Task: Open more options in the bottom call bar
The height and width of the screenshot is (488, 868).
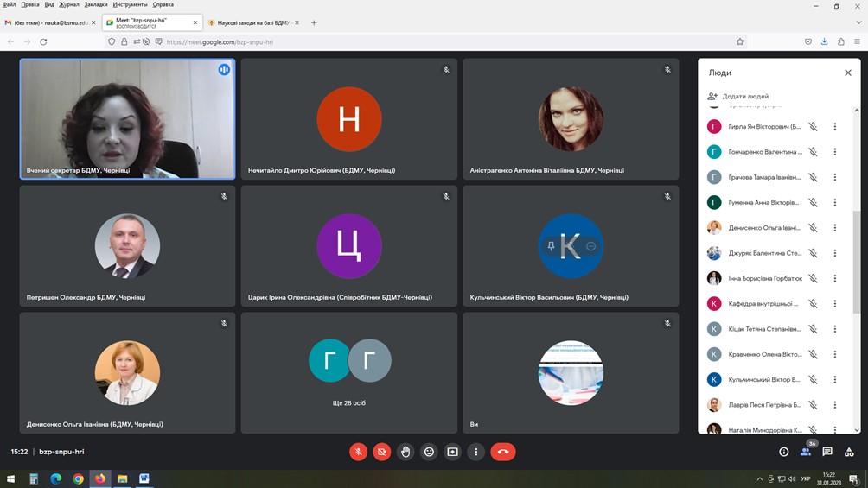Action: click(475, 452)
